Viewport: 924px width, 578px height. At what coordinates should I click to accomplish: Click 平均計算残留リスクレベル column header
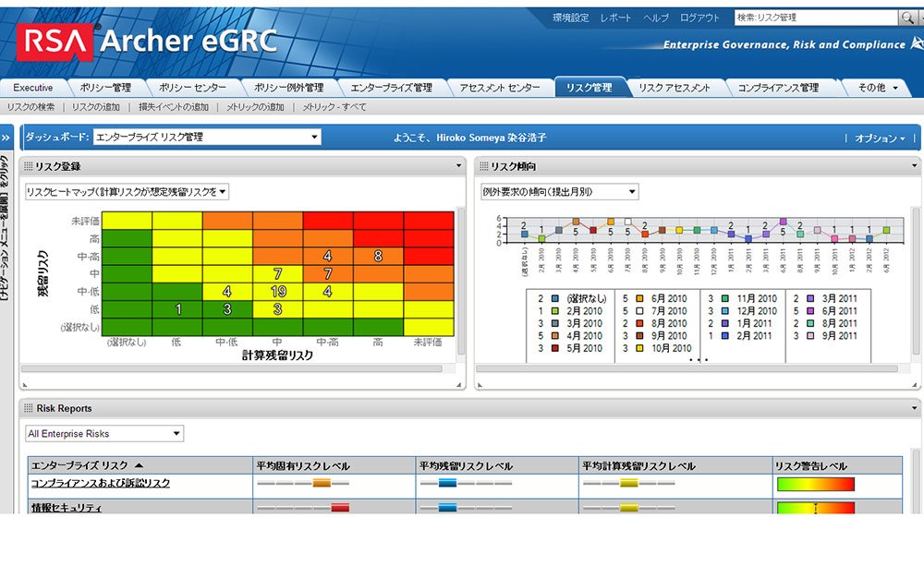[x=675, y=465]
